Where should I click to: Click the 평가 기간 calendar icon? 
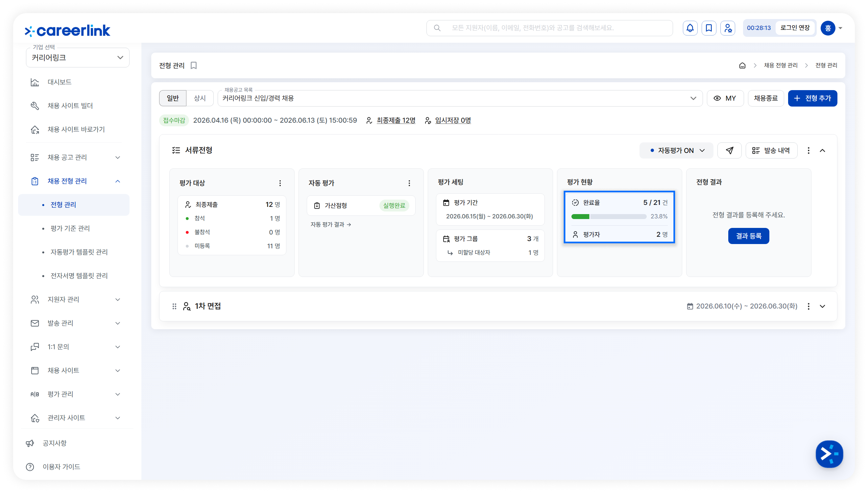tap(446, 203)
